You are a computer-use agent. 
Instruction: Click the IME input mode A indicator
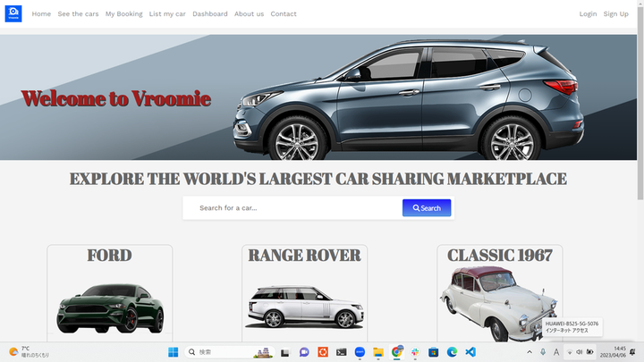pos(556,352)
